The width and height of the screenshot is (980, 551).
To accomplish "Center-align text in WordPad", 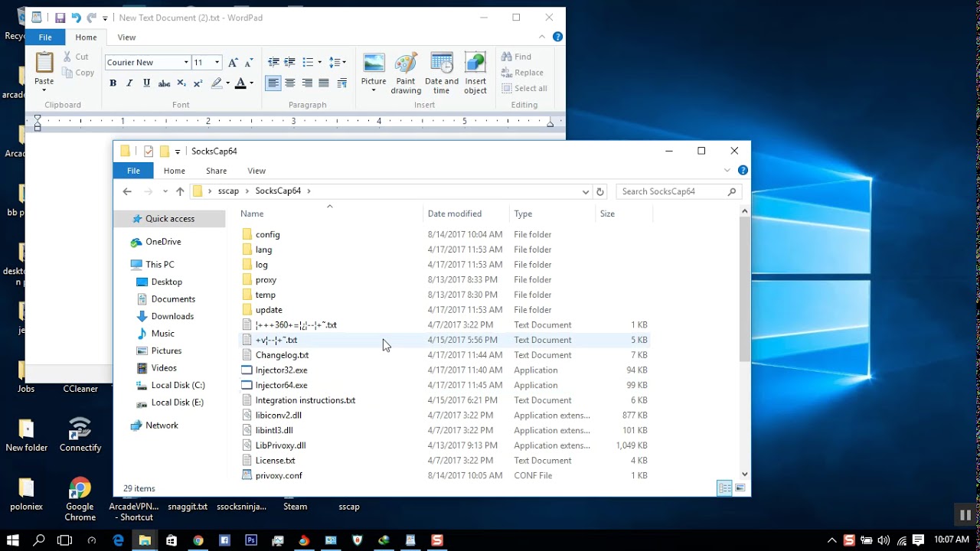I will click(290, 83).
